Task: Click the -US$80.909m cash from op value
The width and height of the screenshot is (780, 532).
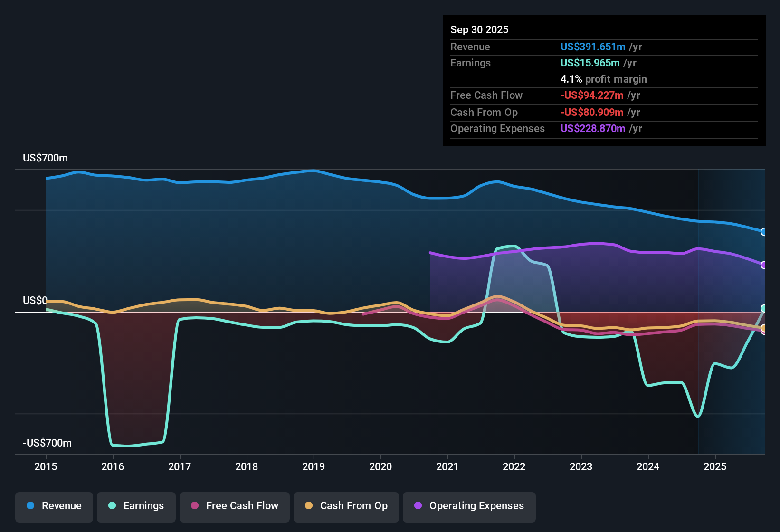Action: point(592,113)
